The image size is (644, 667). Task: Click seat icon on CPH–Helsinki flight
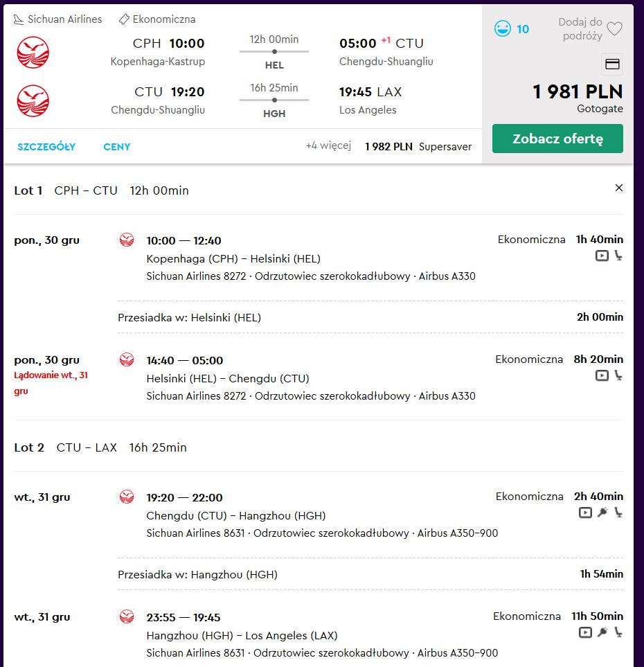pos(618,256)
